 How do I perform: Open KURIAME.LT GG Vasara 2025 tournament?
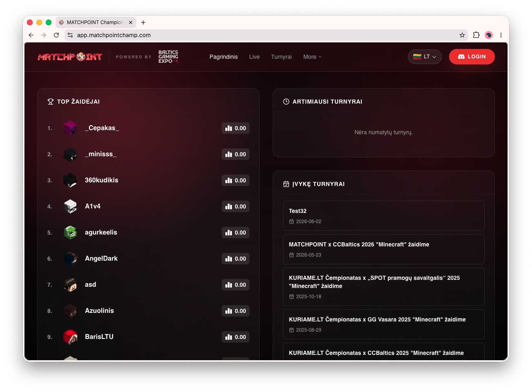(x=384, y=324)
